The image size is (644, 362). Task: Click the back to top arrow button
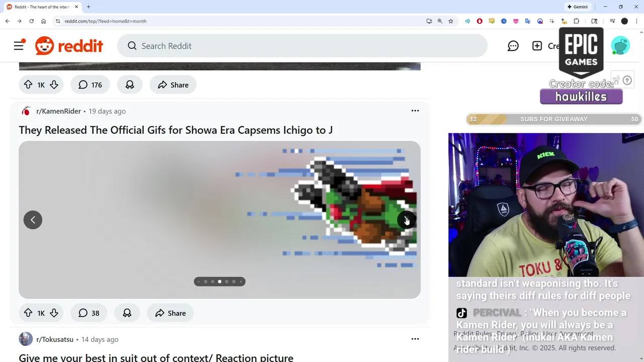point(627,80)
